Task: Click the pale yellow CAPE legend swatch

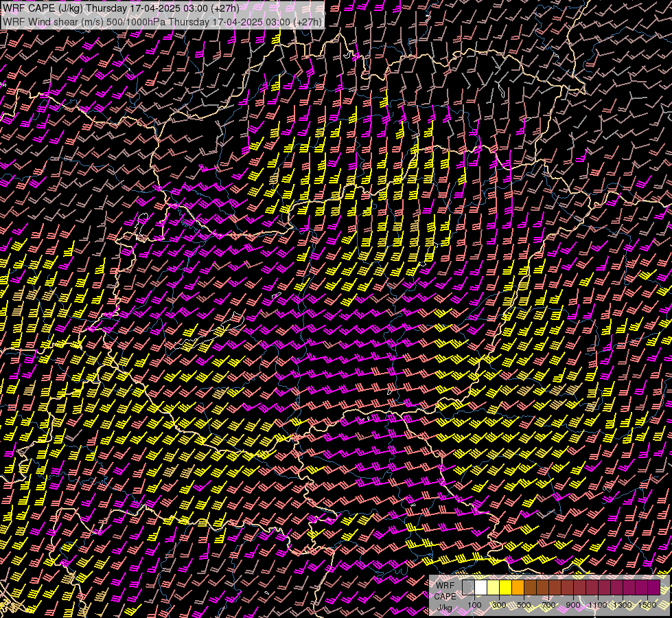Action: [494, 588]
